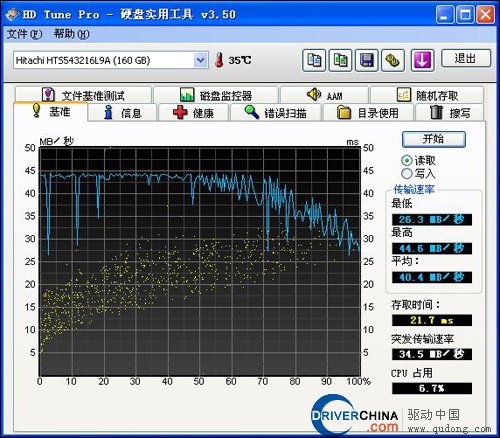Switch to the 文件基准测试 tab
This screenshot has width=500, height=438.
(83, 95)
